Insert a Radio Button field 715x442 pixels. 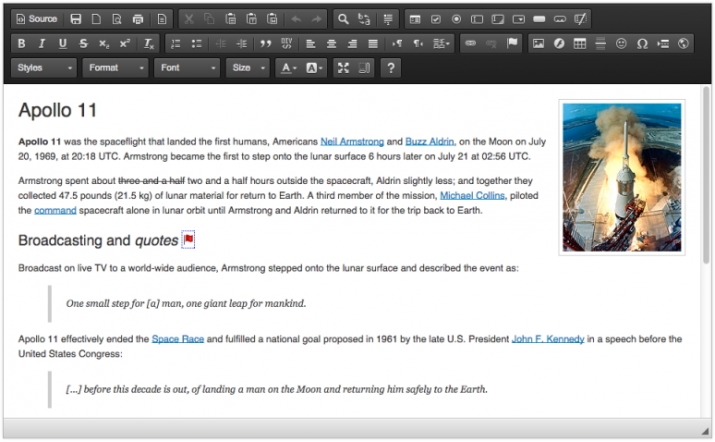tap(456, 19)
